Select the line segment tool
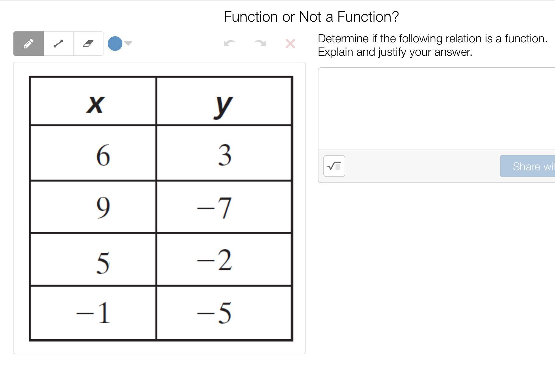The width and height of the screenshot is (555, 392). pyautogui.click(x=58, y=44)
